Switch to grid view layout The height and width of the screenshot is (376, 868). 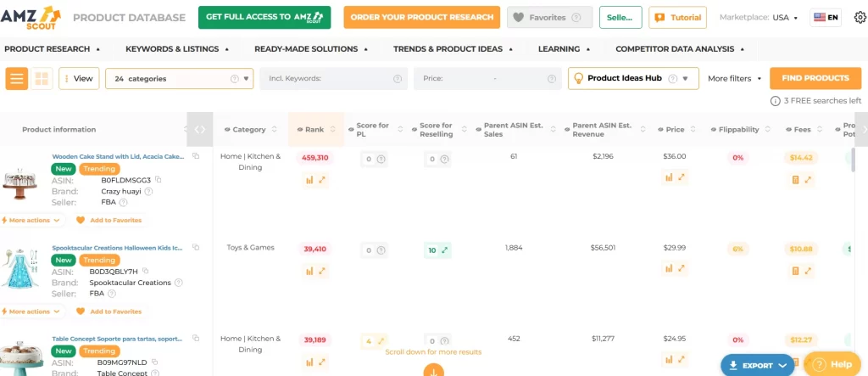(x=42, y=78)
